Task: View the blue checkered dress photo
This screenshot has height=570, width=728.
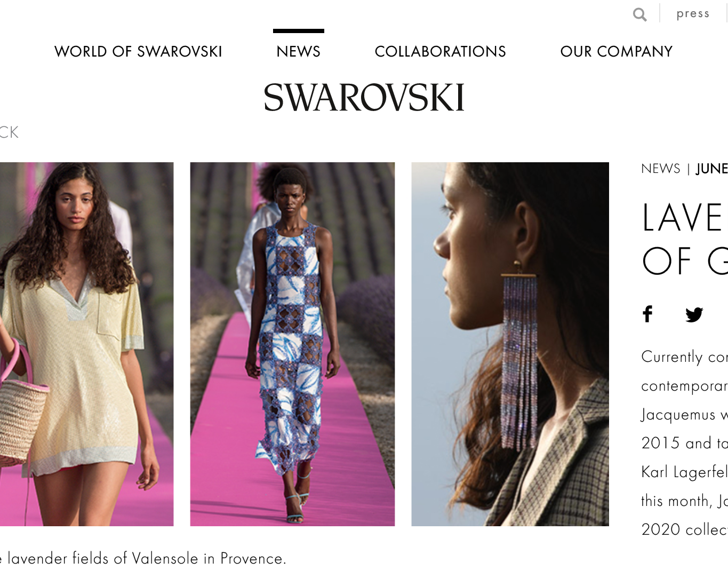Action: pos(292,344)
